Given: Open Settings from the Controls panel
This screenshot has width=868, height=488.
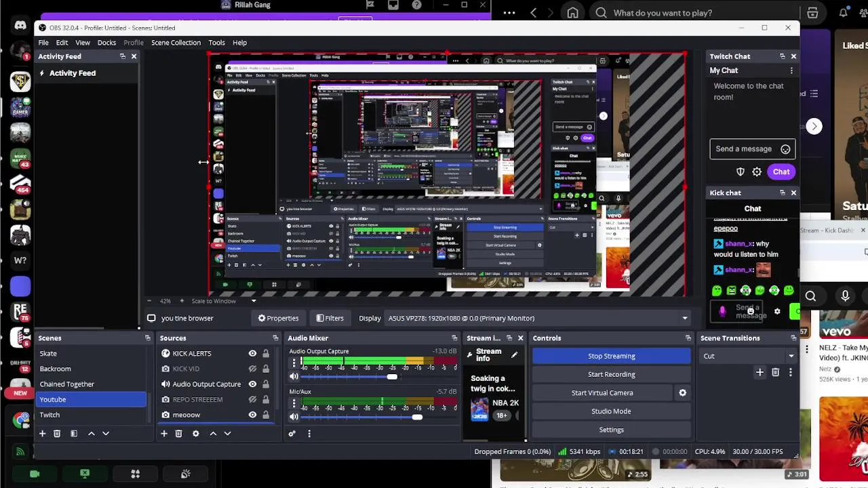Looking at the screenshot, I should [x=612, y=430].
